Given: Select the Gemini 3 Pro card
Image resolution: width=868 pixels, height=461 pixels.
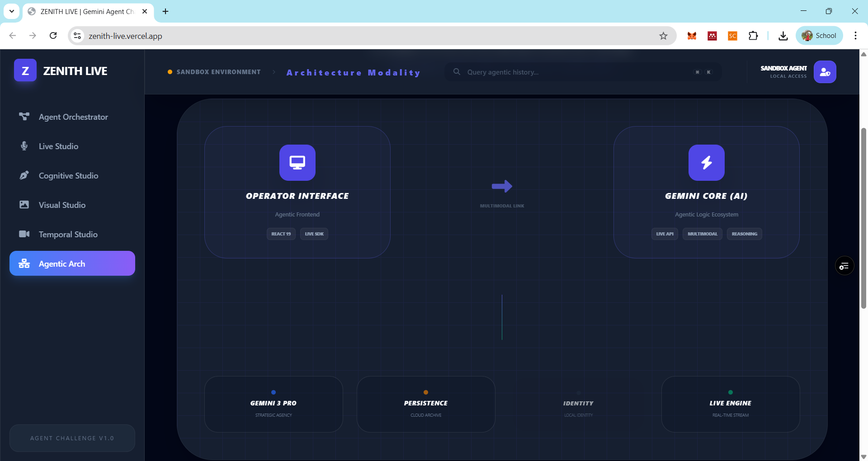Looking at the screenshot, I should 274,404.
